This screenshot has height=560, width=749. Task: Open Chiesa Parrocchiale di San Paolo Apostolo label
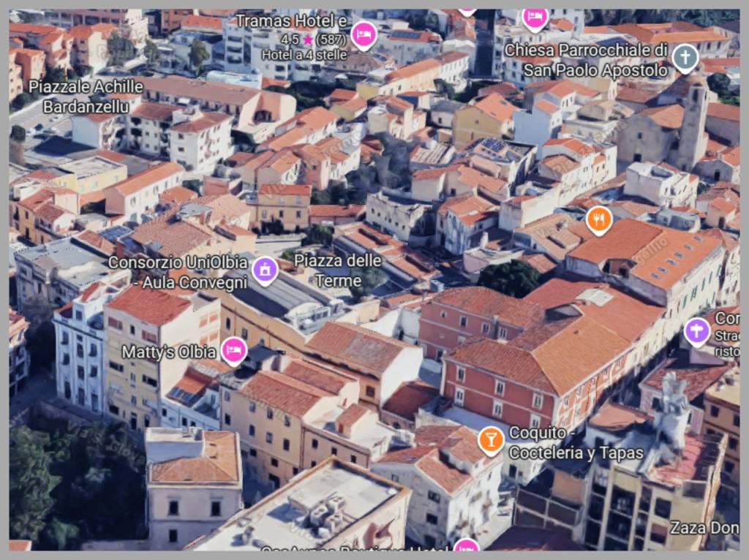[591, 61]
